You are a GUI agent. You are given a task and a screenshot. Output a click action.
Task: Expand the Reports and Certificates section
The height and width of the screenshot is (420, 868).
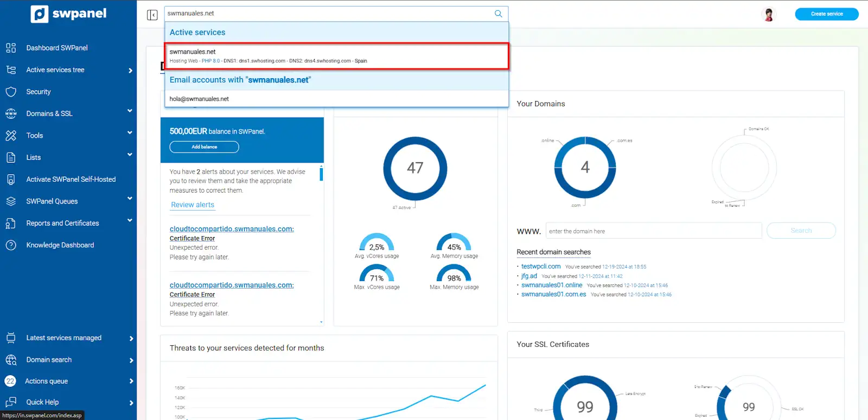[x=130, y=220]
